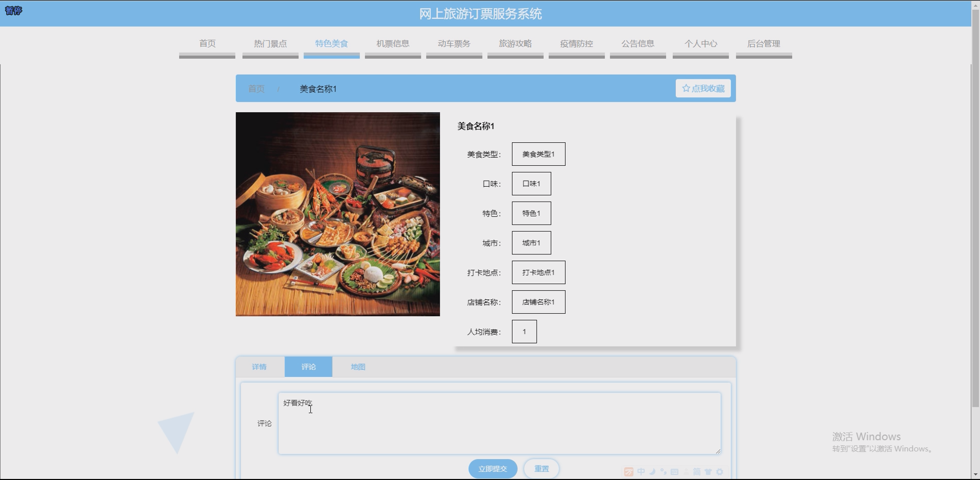Click the 打卡地点: field label
The height and width of the screenshot is (480, 980).
[484, 273]
